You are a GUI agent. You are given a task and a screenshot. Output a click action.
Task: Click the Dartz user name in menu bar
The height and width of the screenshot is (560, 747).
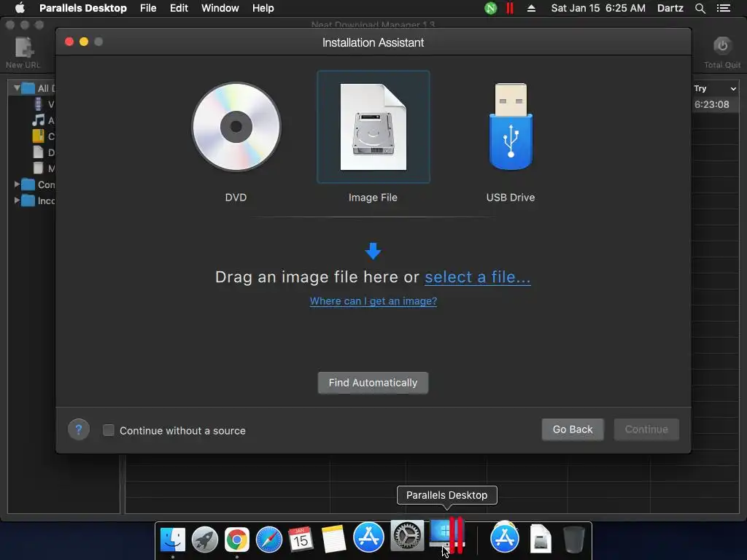[670, 8]
